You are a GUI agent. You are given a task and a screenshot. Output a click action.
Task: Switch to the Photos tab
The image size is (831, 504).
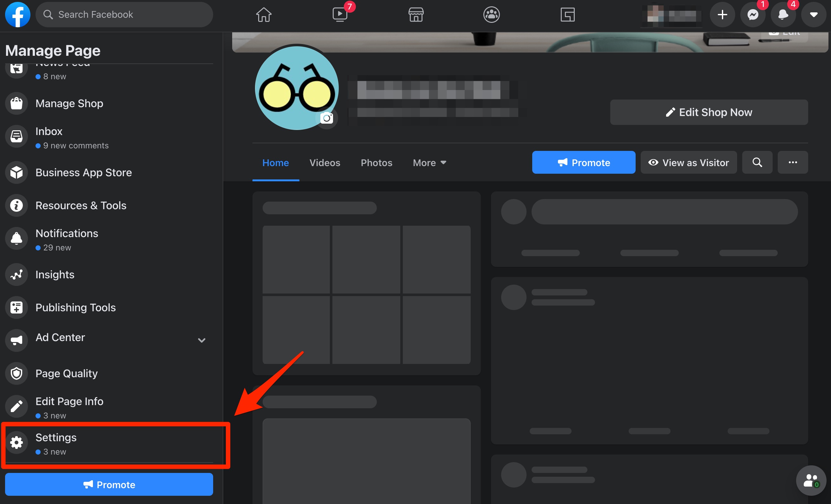pyautogui.click(x=376, y=163)
